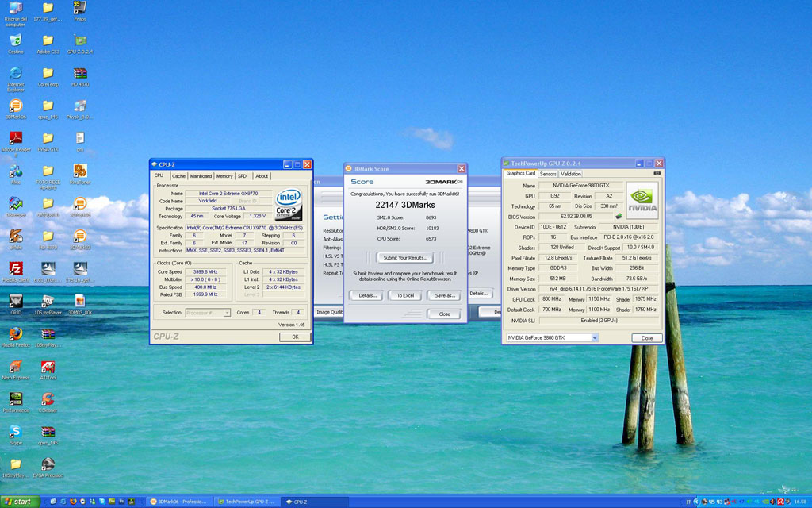812x508 pixels.
Task: Launch the Skype desktop shortcut
Action: [16, 435]
